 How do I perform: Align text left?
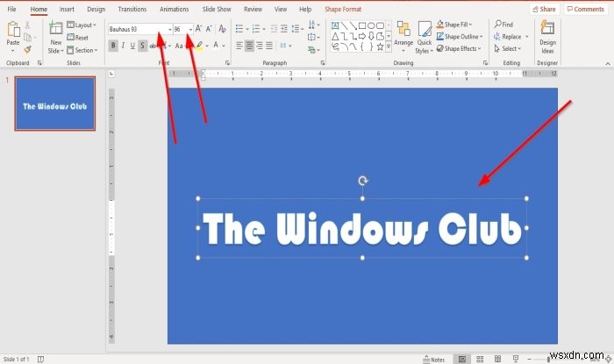point(239,46)
